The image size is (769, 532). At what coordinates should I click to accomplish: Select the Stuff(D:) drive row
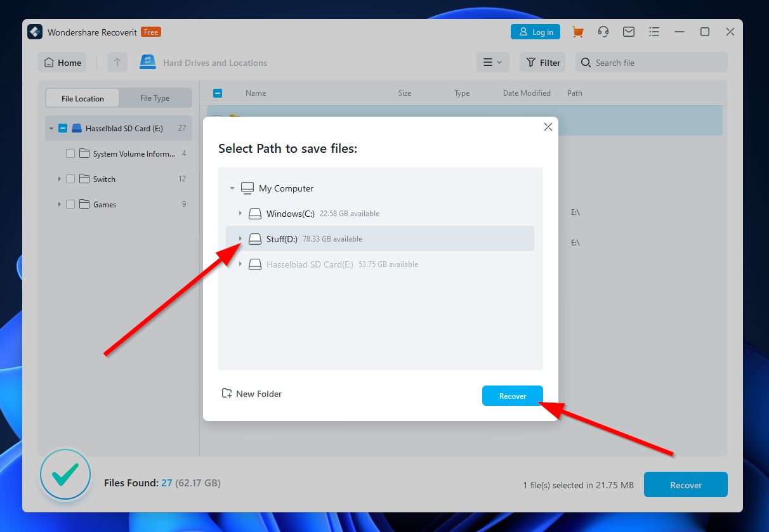point(380,239)
